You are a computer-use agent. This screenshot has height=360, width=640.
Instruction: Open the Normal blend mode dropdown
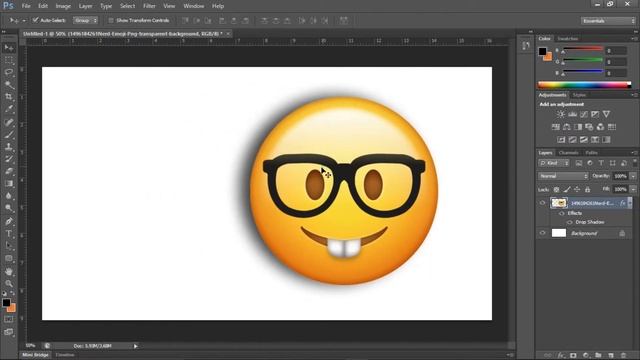tap(563, 176)
